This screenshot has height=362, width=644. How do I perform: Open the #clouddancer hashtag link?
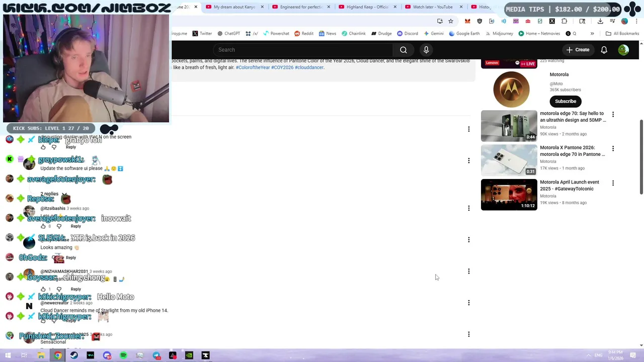309,67
